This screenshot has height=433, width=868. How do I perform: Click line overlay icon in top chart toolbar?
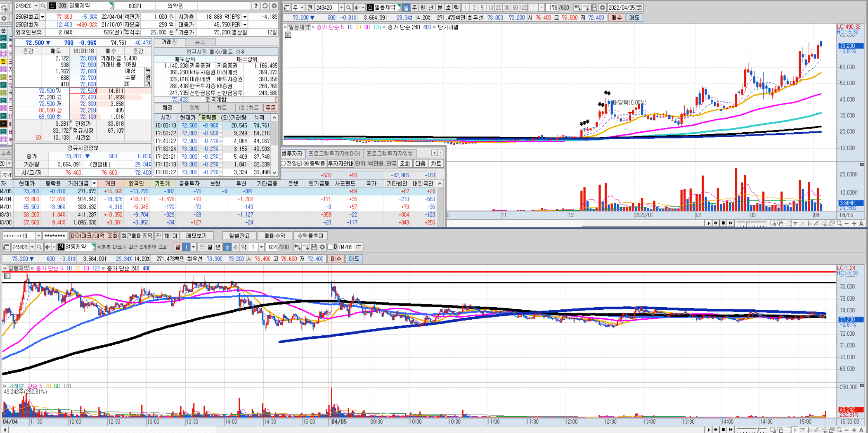586,8
